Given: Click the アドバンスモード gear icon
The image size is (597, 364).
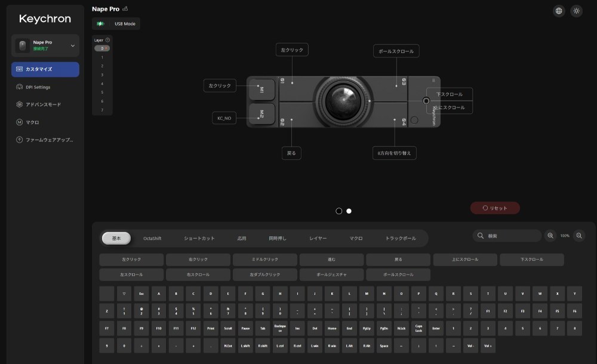Looking at the screenshot, I should 20,104.
